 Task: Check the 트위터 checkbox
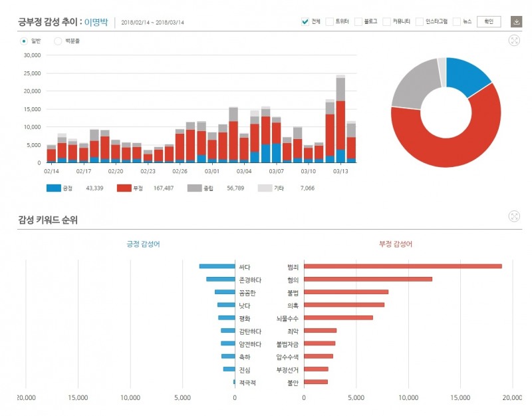tap(329, 21)
